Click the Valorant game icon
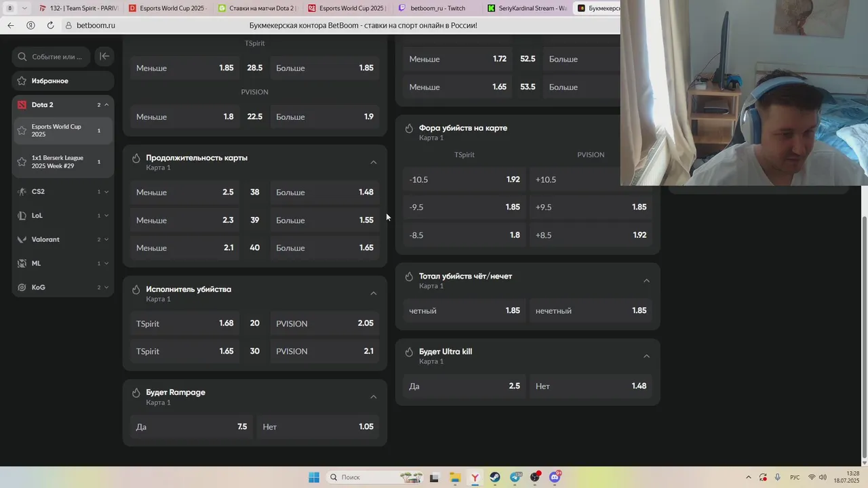 pos(22,239)
